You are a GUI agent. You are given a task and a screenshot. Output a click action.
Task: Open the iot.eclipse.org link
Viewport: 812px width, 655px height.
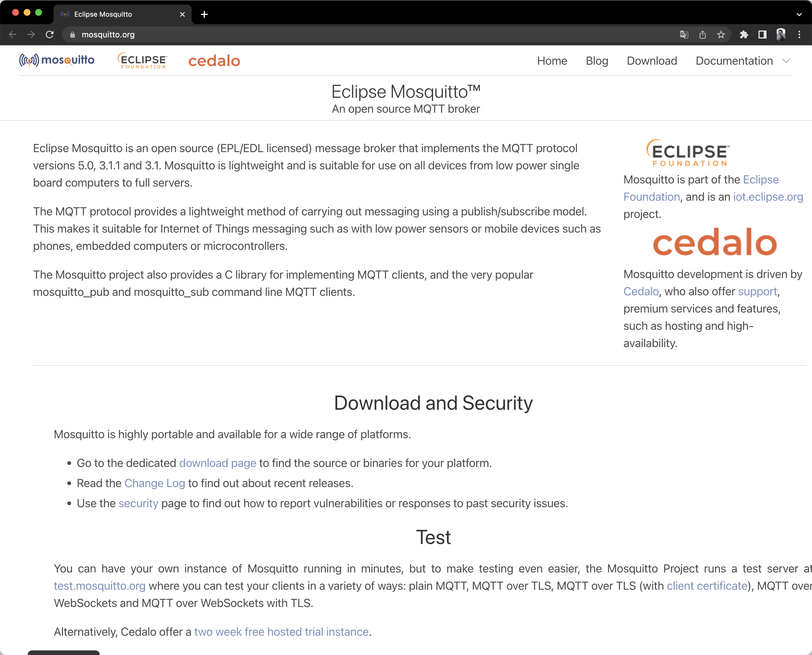[x=768, y=197]
